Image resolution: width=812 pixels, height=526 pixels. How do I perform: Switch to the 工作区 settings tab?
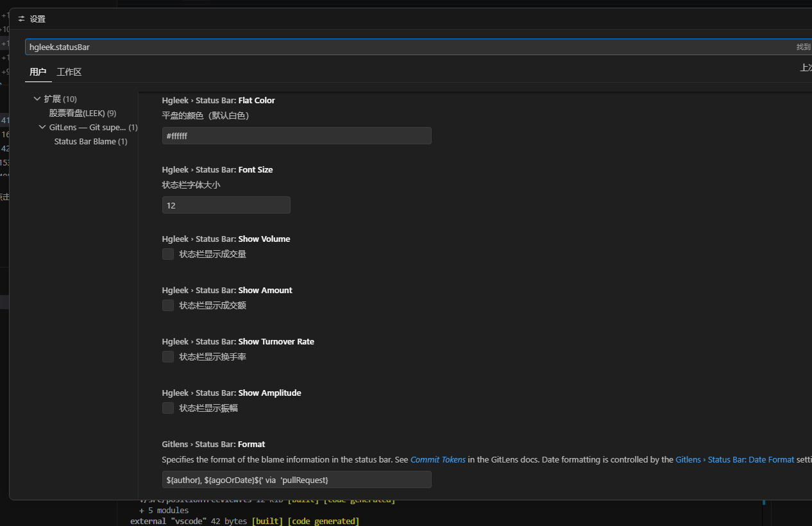(x=69, y=72)
